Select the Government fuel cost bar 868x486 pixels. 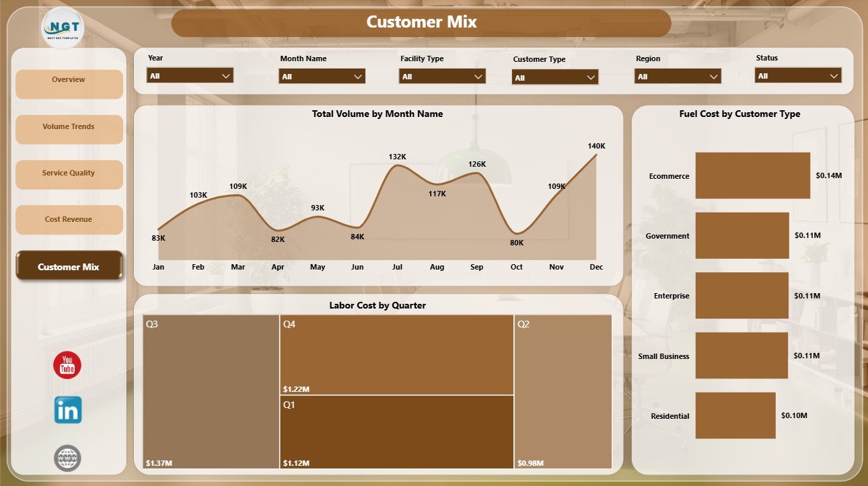tap(742, 235)
